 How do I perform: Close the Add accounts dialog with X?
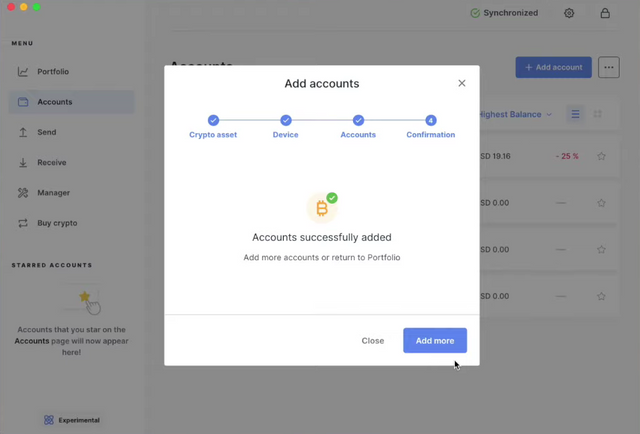point(462,83)
